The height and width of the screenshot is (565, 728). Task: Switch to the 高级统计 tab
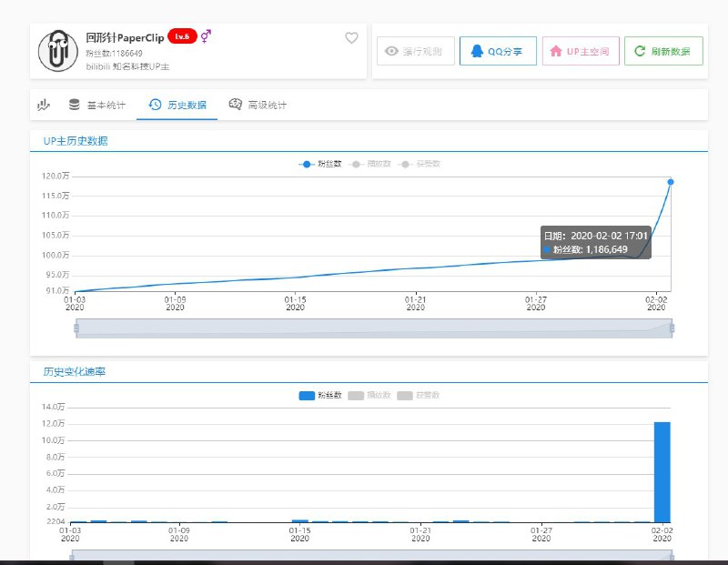pyautogui.click(x=258, y=105)
